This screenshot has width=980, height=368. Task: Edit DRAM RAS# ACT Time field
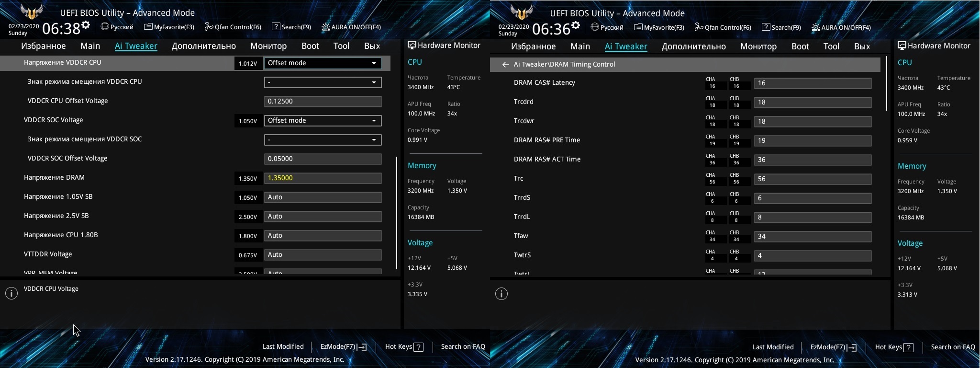click(813, 160)
